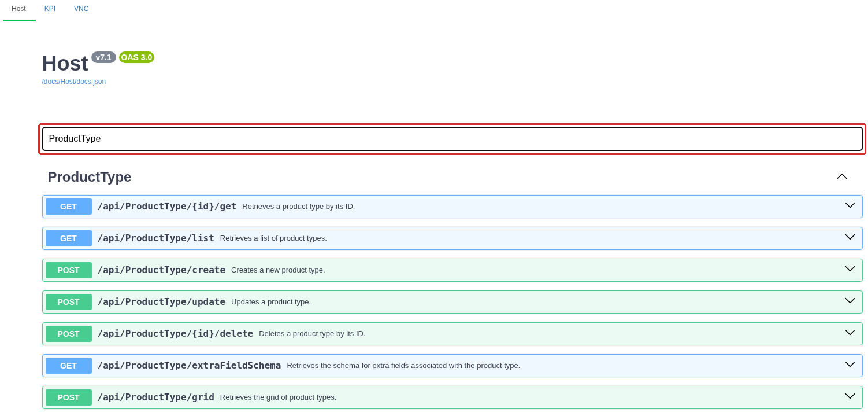Viewport: 868px width, 416px height.
Task: Click POST badge for /api/ProductType/update
Action: click(x=69, y=302)
